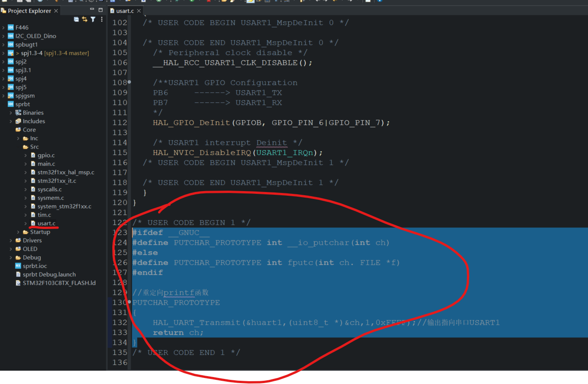Expand the spj3.1 project node

click(4, 70)
